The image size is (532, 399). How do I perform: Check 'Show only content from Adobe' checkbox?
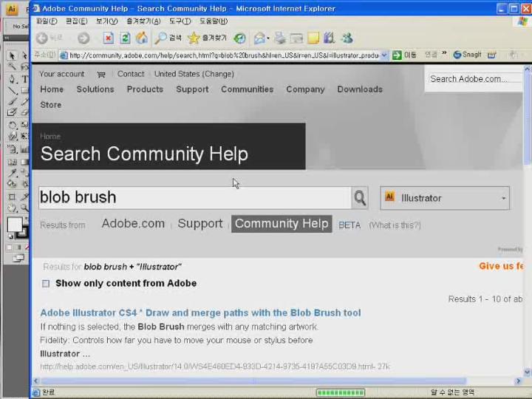point(46,284)
